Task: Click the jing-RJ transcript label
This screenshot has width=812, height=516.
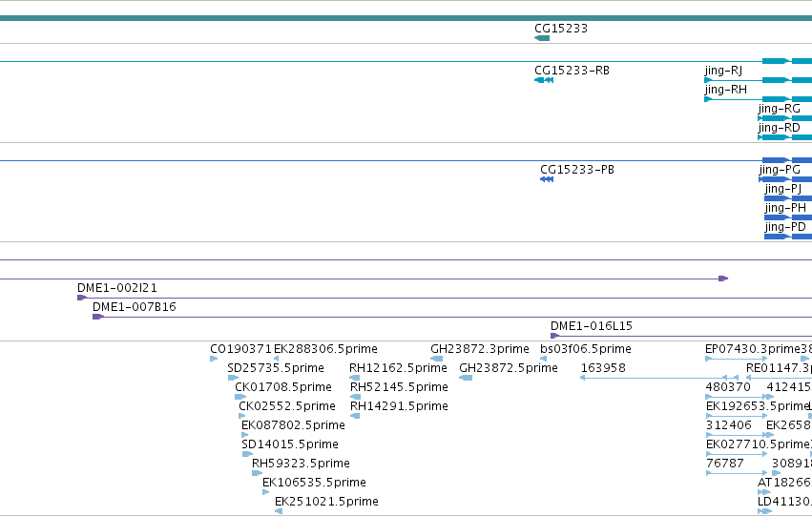Action: pyautogui.click(x=723, y=71)
